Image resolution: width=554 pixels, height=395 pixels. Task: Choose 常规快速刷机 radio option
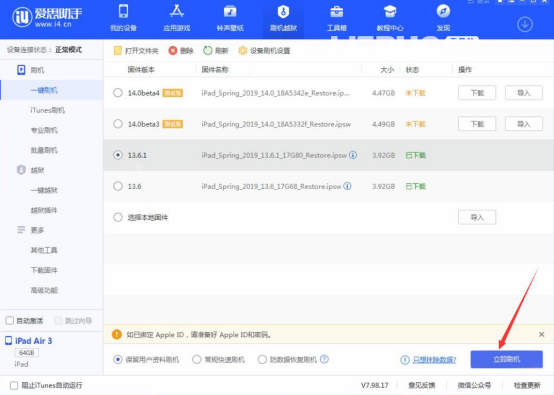(x=197, y=360)
